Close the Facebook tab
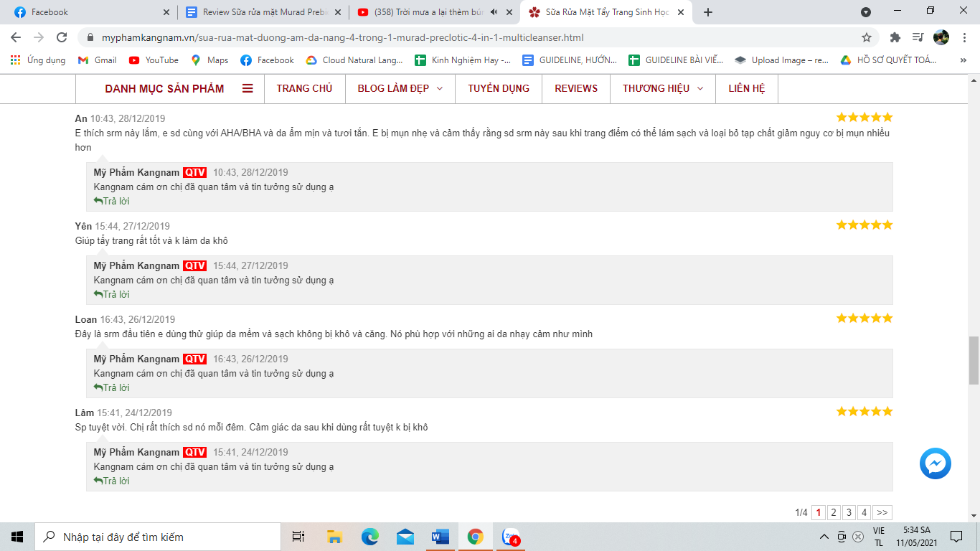 click(166, 12)
